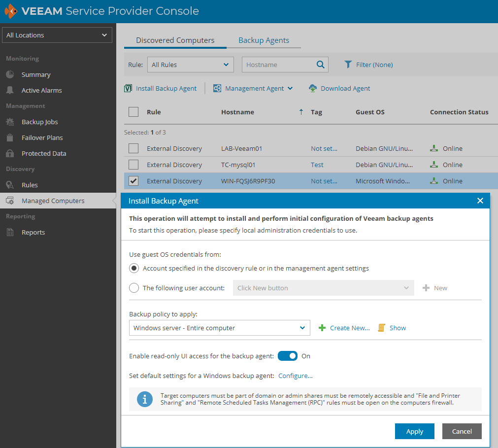Open the All Rules dropdown

[191, 65]
